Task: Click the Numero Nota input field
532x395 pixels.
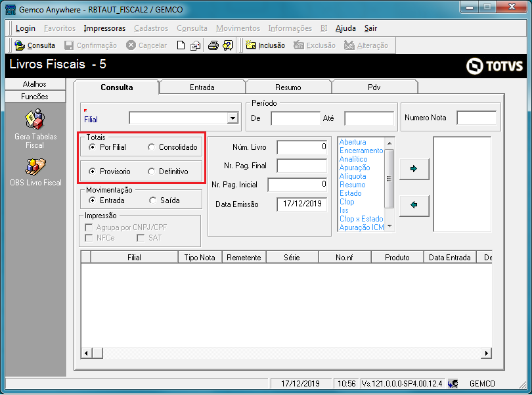Action: coord(477,118)
